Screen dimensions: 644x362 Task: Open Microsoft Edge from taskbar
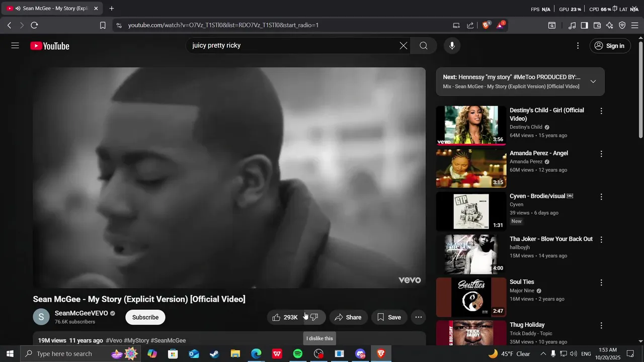click(x=256, y=354)
